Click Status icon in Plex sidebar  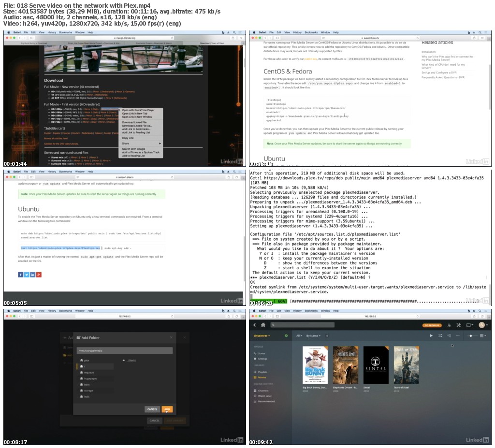pos(255,354)
